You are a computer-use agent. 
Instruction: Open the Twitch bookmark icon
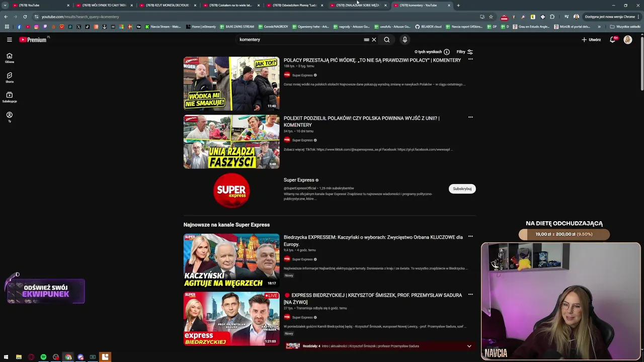pos(45,27)
